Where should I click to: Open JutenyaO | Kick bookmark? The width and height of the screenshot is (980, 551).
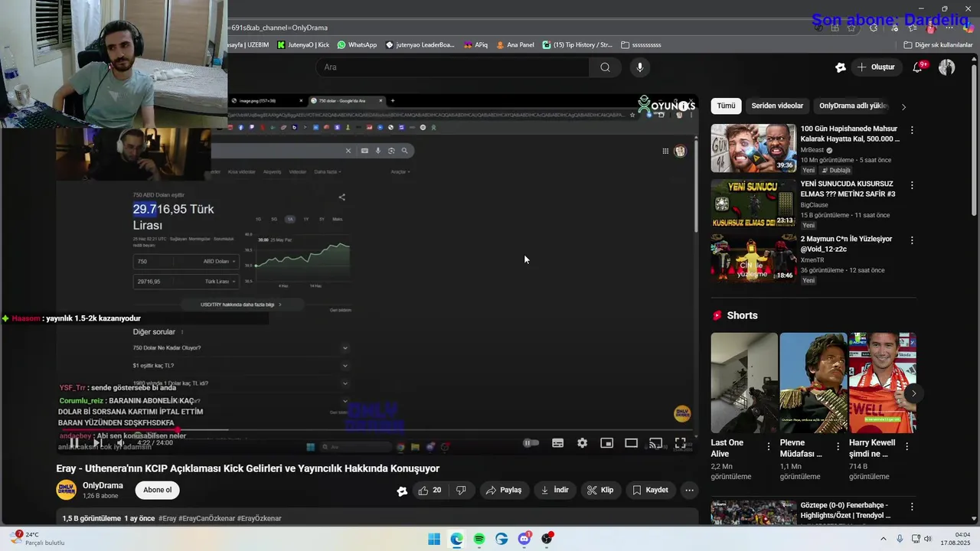pyautogui.click(x=303, y=45)
